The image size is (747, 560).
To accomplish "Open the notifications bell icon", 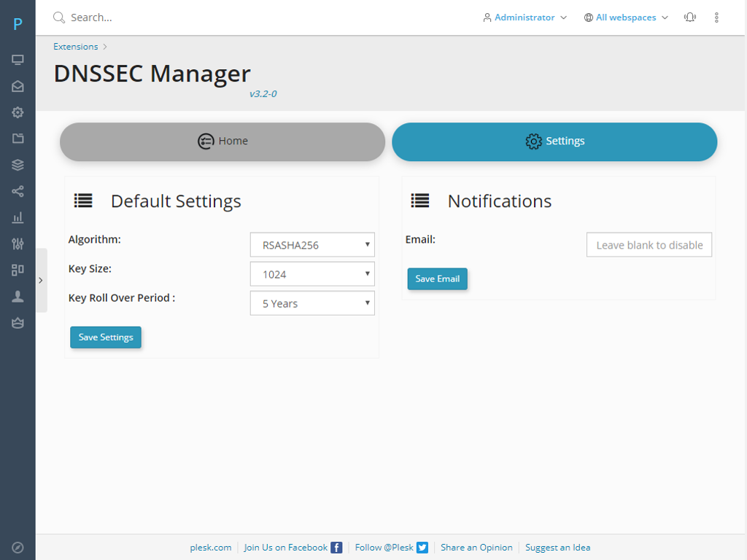I will click(690, 17).
